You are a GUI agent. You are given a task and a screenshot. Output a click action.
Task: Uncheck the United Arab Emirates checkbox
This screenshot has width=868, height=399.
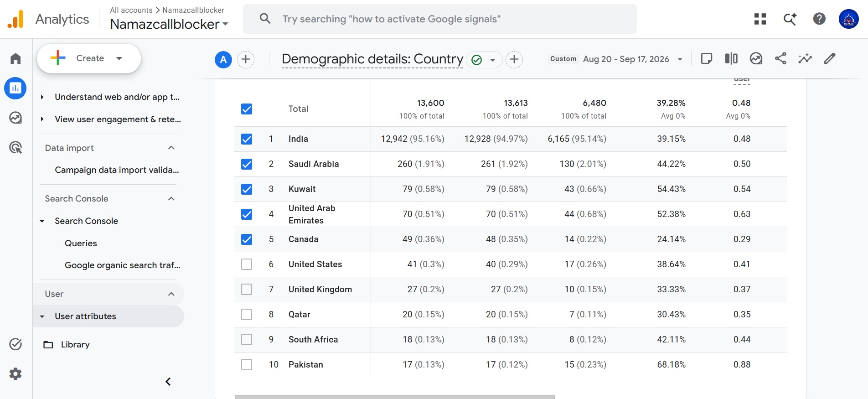(247, 214)
